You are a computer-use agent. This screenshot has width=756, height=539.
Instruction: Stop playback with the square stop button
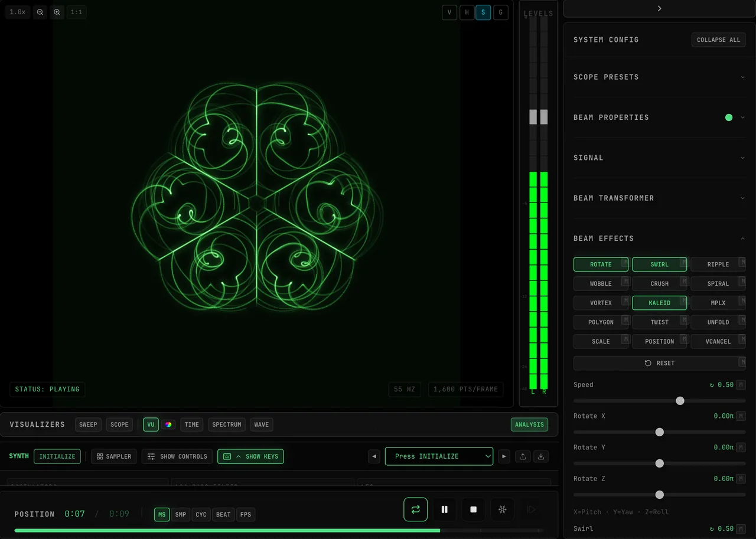pos(473,509)
